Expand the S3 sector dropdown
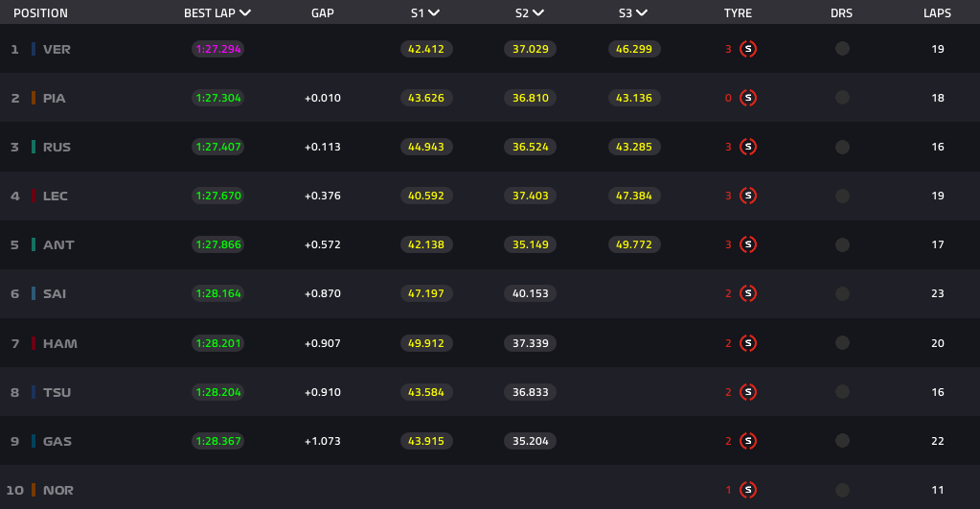 click(641, 13)
